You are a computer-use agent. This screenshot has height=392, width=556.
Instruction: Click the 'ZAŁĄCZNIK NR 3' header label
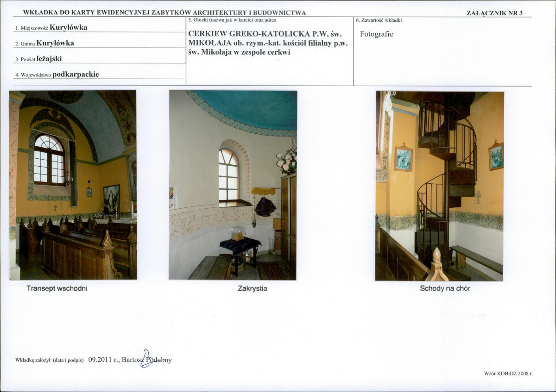point(494,13)
